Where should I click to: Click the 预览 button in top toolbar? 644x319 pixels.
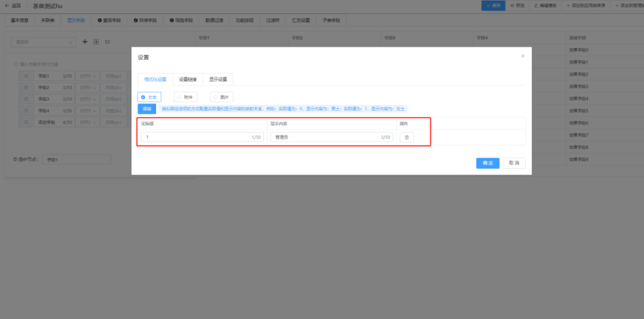pyautogui.click(x=517, y=6)
